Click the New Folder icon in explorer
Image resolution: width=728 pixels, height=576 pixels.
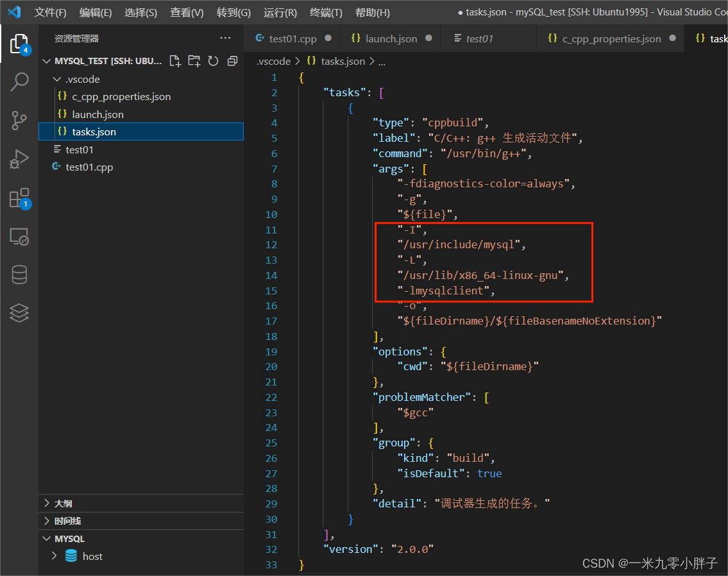point(194,61)
